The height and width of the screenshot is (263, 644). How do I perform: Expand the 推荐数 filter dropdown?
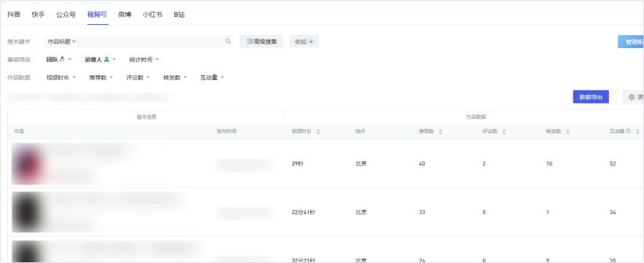click(x=101, y=77)
